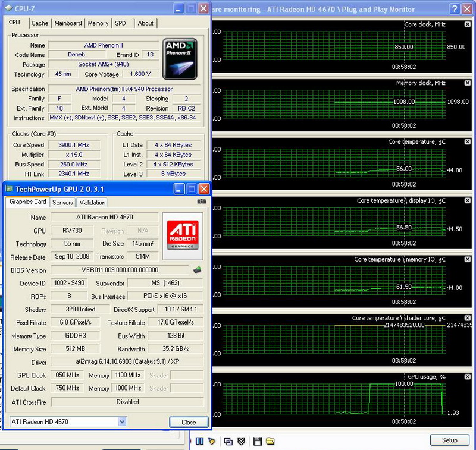Click the Core Voltage value 1.600 V
This screenshot has width=476, height=450.
point(140,74)
